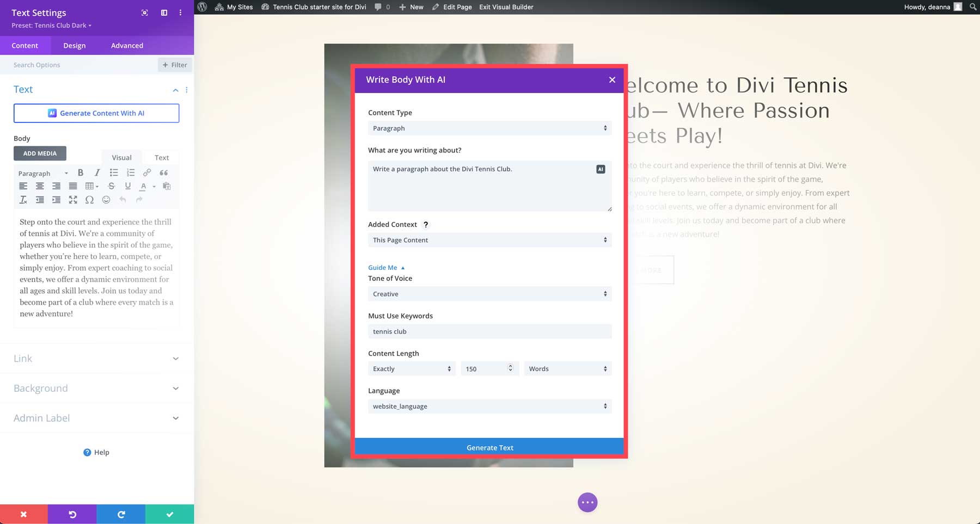Viewport: 980px width, 524px height.
Task: Insert a special character with the omega icon
Action: coord(89,200)
